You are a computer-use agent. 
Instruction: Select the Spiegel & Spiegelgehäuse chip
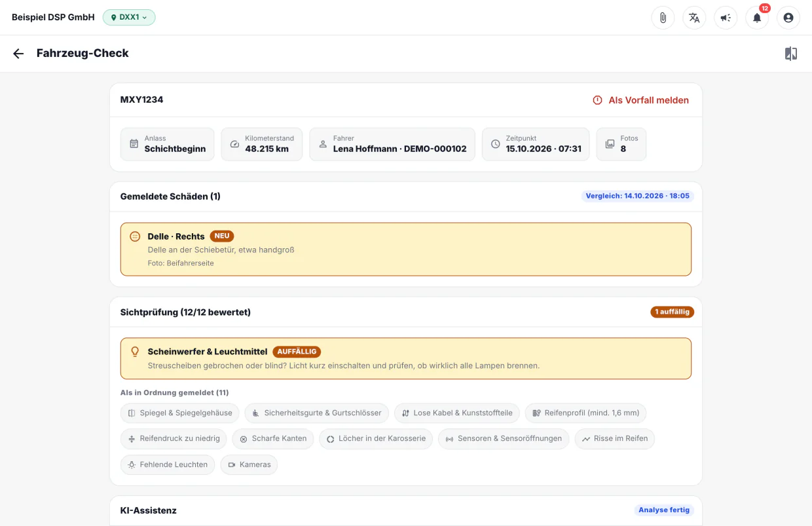180,413
